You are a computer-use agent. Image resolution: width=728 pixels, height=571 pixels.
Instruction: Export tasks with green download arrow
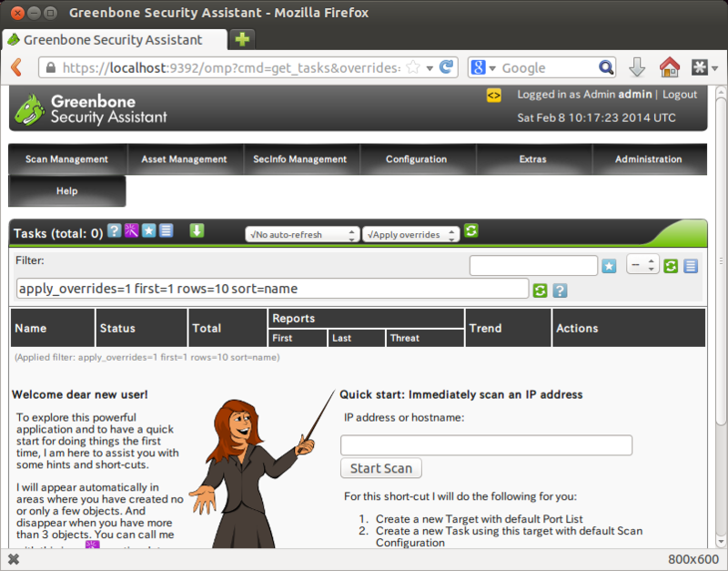pos(197,230)
